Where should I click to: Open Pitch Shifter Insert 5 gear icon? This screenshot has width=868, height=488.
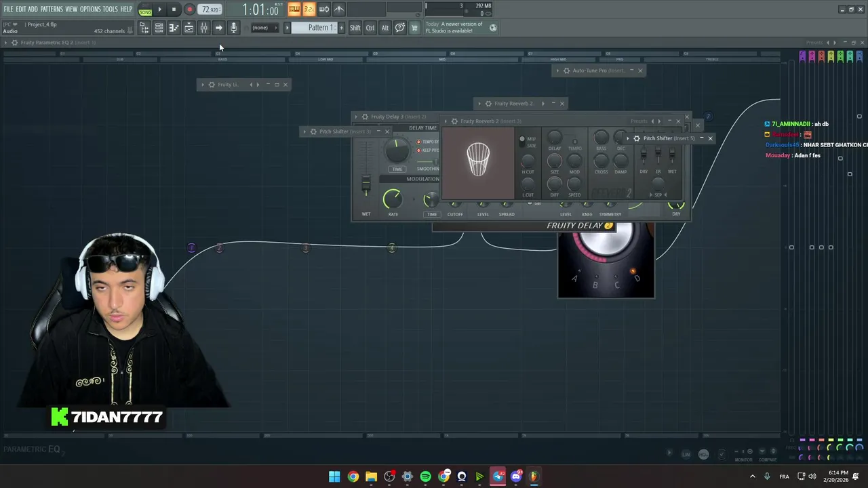[636, 138]
